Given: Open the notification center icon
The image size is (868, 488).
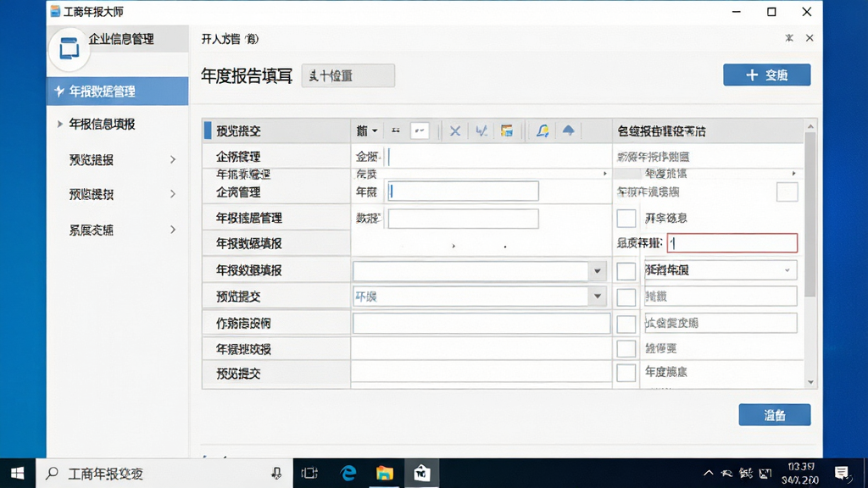Looking at the screenshot, I should point(842,473).
